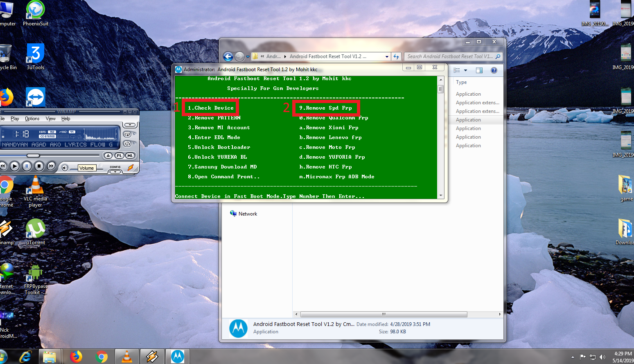
Task: Switch to Winamp on the taskbar
Action: tap(152, 357)
